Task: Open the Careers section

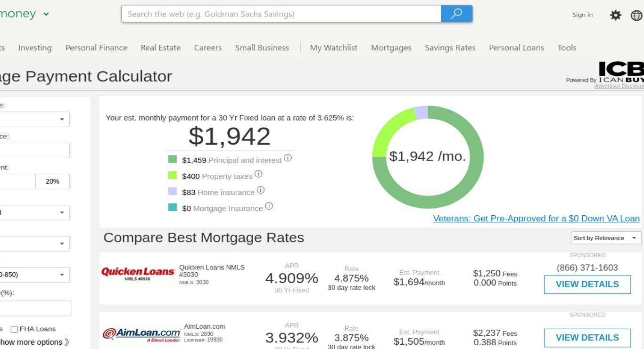Action: click(208, 48)
